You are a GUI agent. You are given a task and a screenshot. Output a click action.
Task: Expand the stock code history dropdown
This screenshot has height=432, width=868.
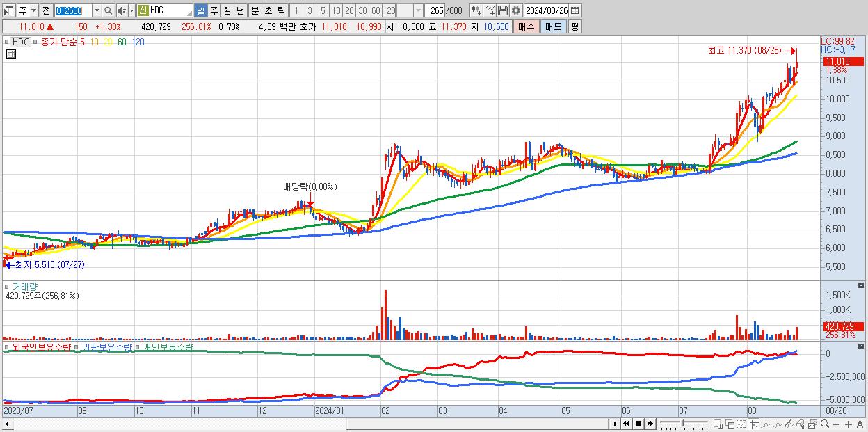pyautogui.click(x=97, y=10)
